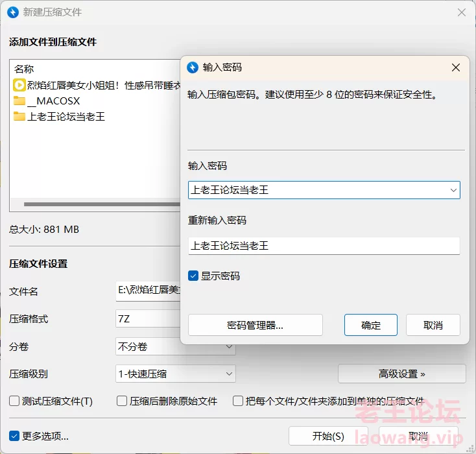Click the 重新输入密码 confirmation field
This screenshot has height=454, width=476.
point(324,246)
